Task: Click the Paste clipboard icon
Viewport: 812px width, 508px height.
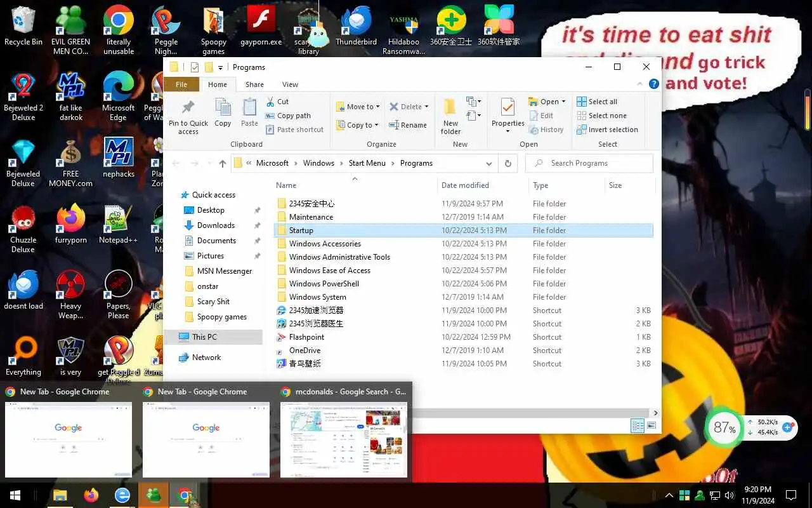Action: pyautogui.click(x=249, y=107)
